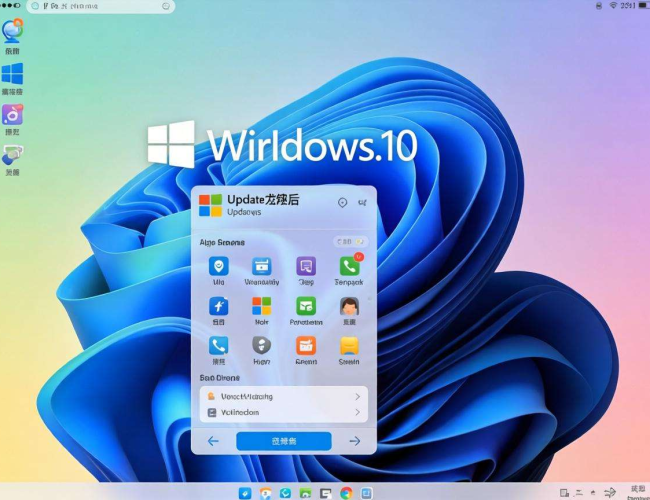Open the colorful Windows tiles app icon
The height and width of the screenshot is (500, 650).
click(262, 306)
